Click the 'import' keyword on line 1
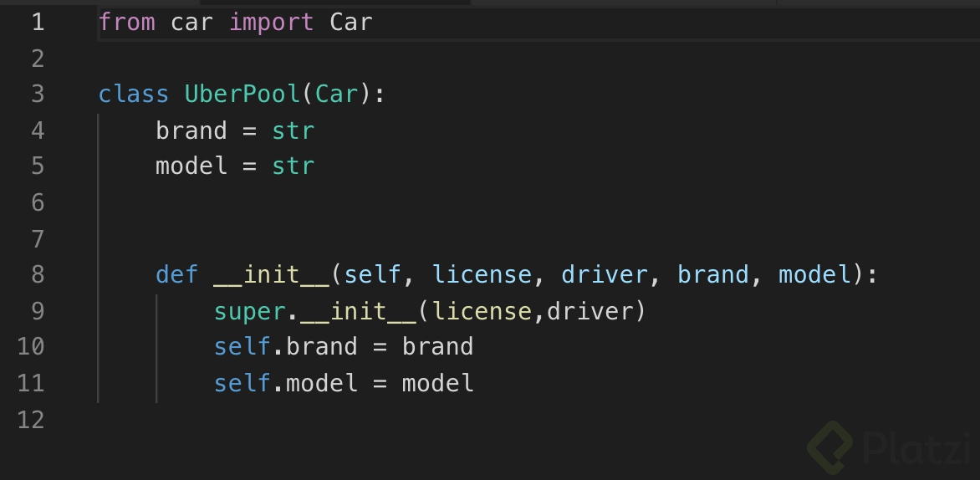This screenshot has width=980, height=480. click(x=271, y=23)
